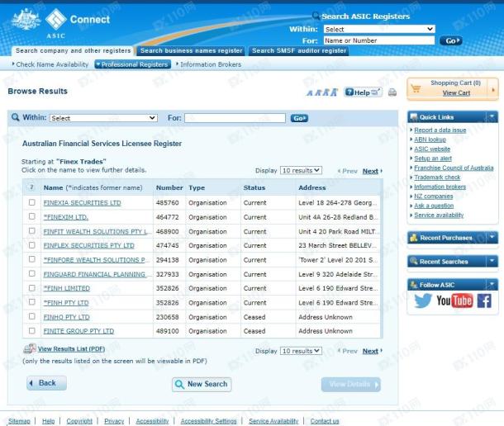
Task: Open Accessibility Settings footer link
Action: [208, 421]
